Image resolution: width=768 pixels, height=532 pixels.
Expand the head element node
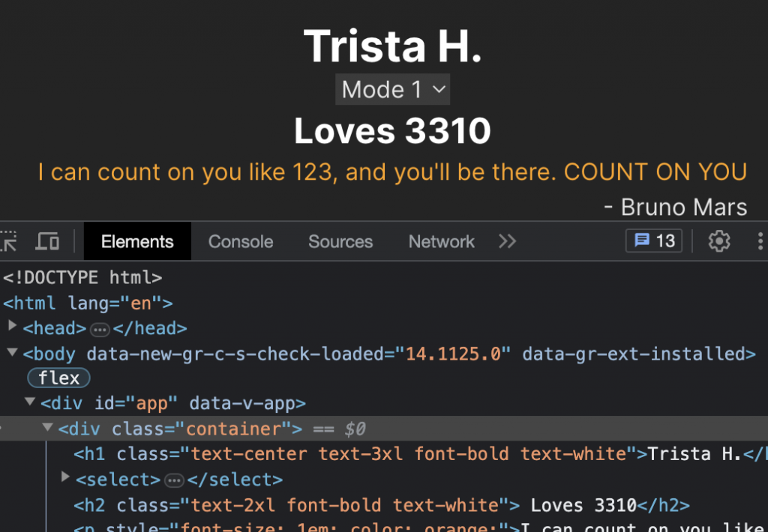pos(12,326)
